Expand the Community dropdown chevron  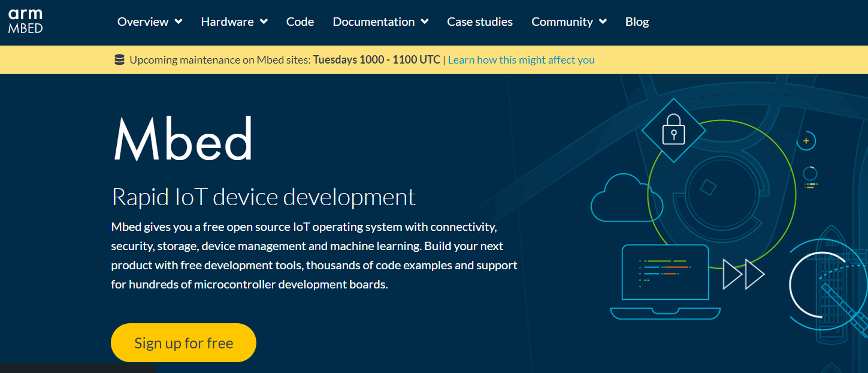point(603,22)
